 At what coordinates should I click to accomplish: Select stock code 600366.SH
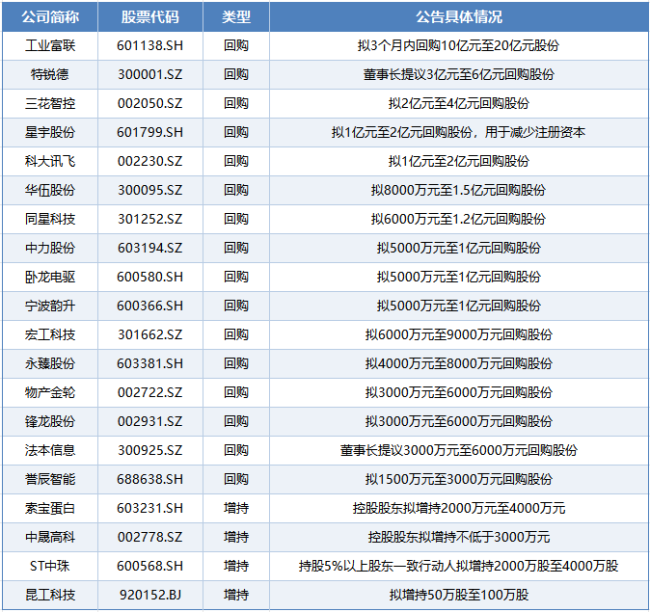[x=150, y=306]
